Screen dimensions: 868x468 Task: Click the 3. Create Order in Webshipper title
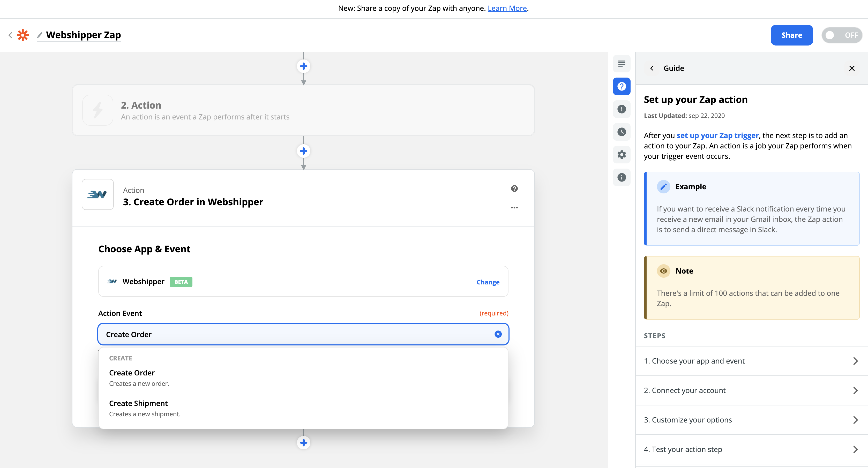tap(193, 202)
